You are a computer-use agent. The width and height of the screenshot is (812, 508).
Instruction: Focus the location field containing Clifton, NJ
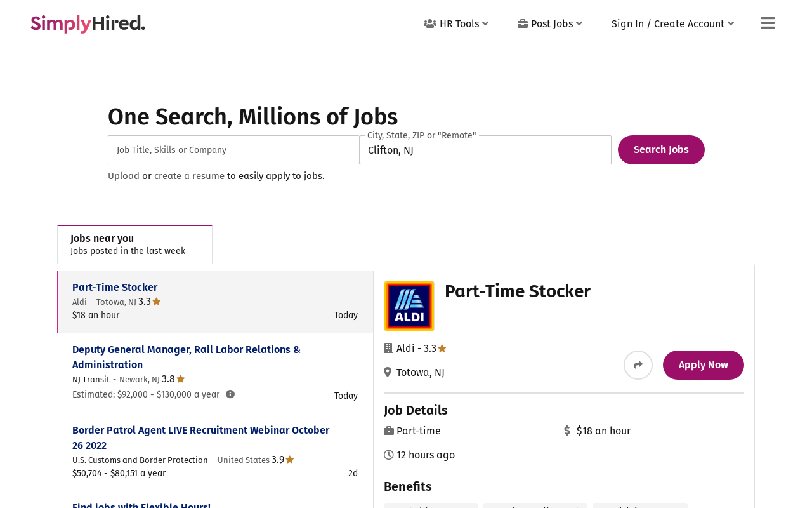(x=485, y=150)
